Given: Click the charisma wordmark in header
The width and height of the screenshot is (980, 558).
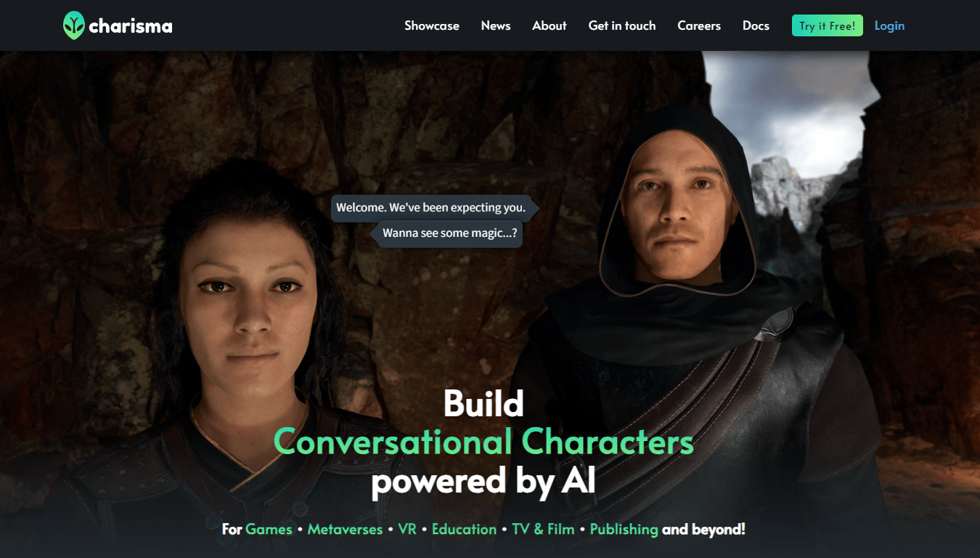Looking at the screenshot, I should tap(131, 27).
